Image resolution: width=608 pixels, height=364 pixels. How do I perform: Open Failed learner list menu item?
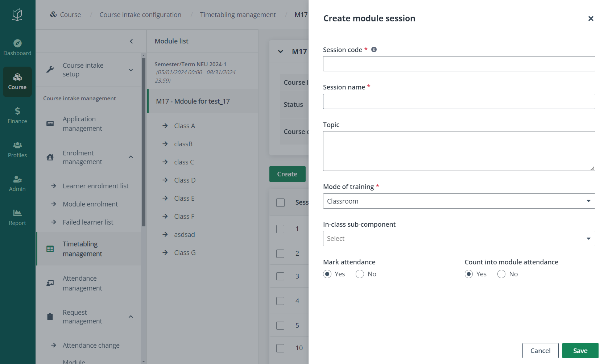pyautogui.click(x=88, y=222)
